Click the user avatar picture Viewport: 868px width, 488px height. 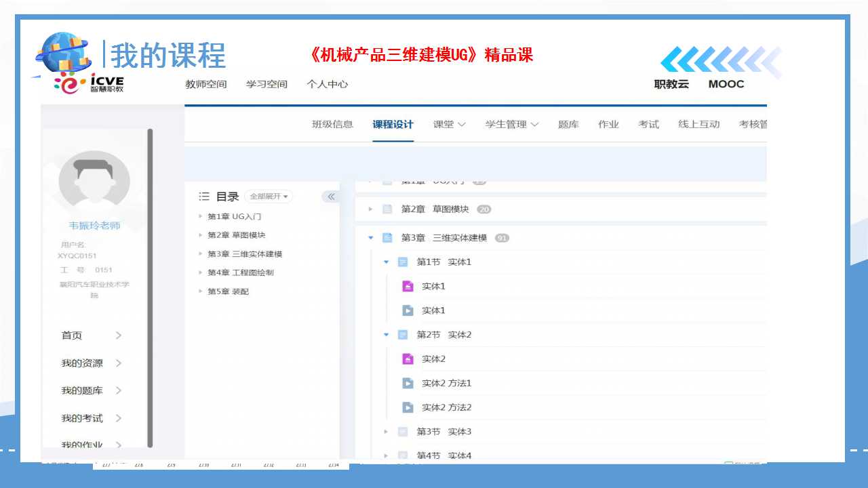pos(94,183)
